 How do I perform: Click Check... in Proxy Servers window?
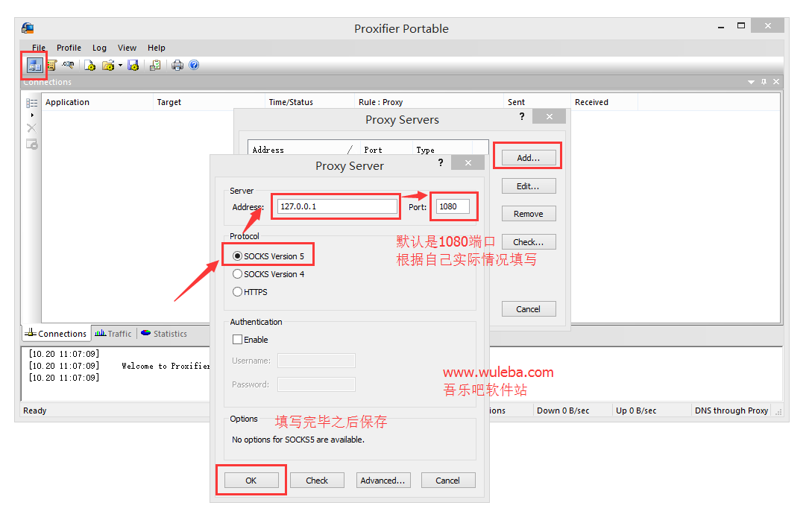pos(529,242)
